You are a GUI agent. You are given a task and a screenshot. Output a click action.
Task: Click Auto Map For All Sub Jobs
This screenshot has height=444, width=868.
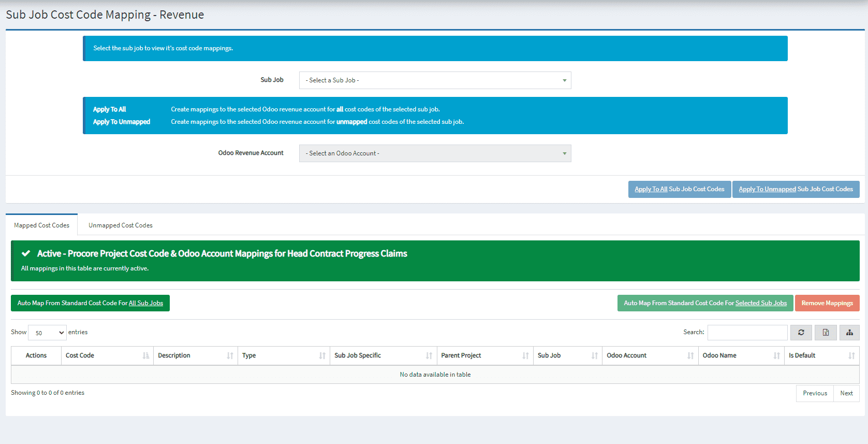[90, 303]
